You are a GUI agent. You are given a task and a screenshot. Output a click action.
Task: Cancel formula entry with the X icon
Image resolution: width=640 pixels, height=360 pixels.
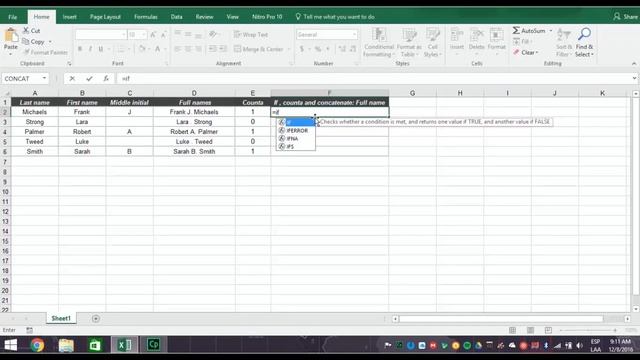[72, 78]
